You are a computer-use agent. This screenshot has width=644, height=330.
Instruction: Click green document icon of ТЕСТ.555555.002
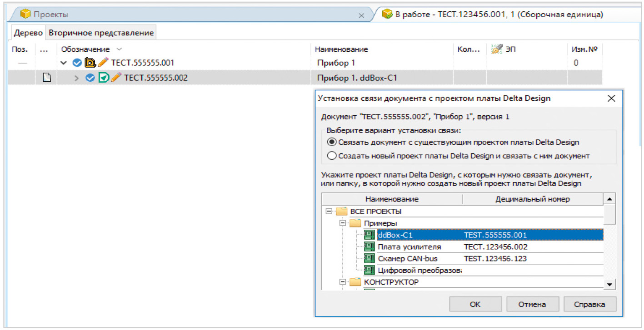(104, 78)
